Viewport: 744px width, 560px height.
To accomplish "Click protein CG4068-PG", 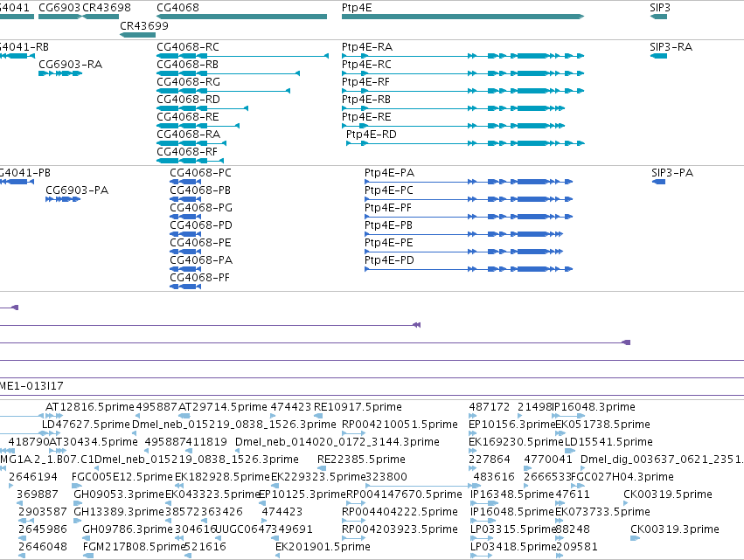I will coord(201,208).
